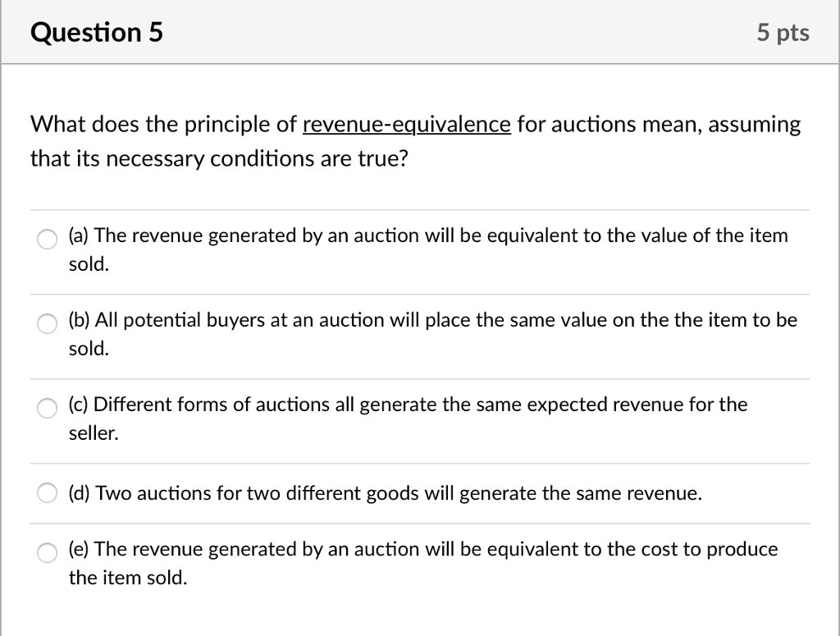
Task: Click the gray question header bar
Action: 420,32
